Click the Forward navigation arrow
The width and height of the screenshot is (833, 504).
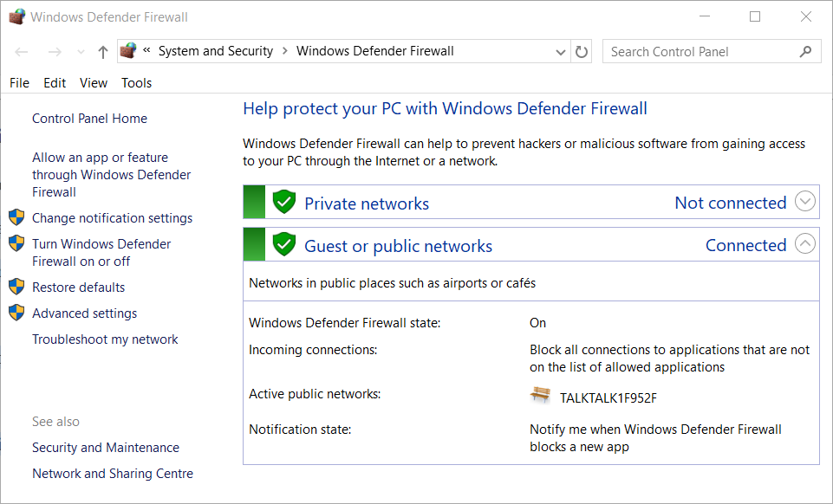55,51
